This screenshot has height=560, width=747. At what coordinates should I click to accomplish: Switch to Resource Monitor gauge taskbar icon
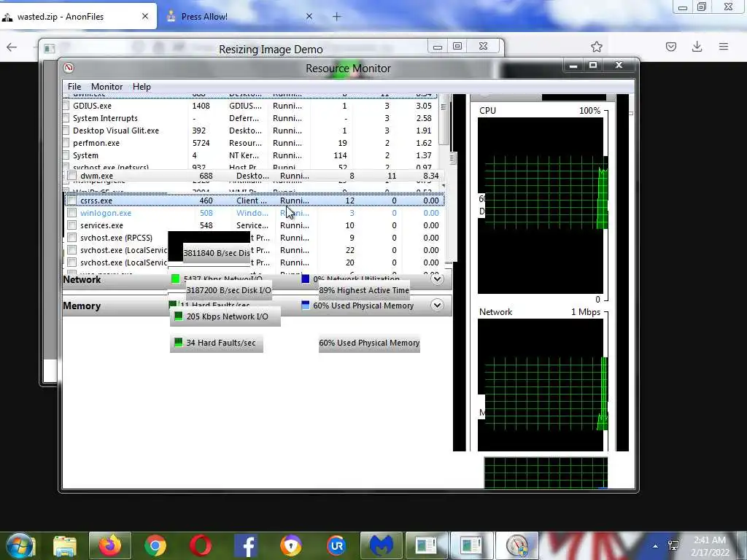(517, 545)
